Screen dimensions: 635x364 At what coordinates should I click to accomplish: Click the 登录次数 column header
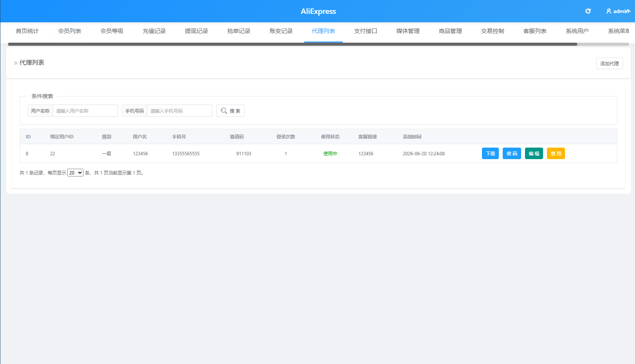pyautogui.click(x=286, y=137)
